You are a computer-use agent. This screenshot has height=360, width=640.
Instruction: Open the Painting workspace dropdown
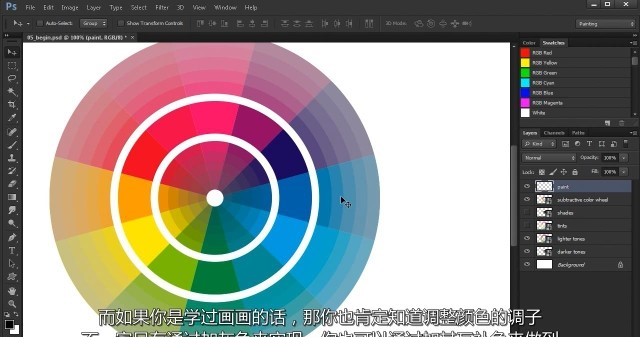[605, 24]
